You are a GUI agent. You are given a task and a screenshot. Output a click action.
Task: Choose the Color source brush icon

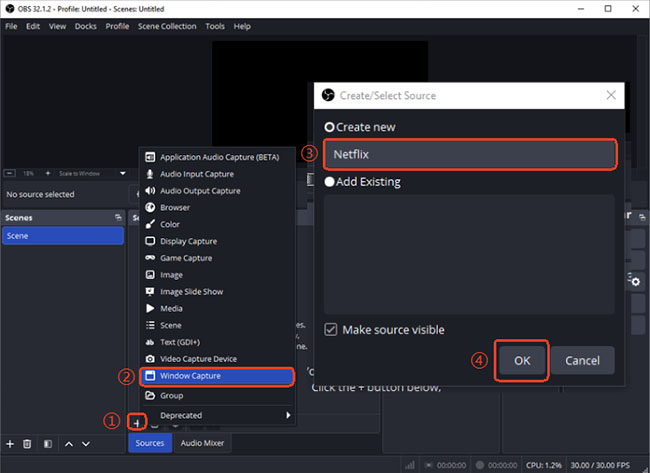150,224
